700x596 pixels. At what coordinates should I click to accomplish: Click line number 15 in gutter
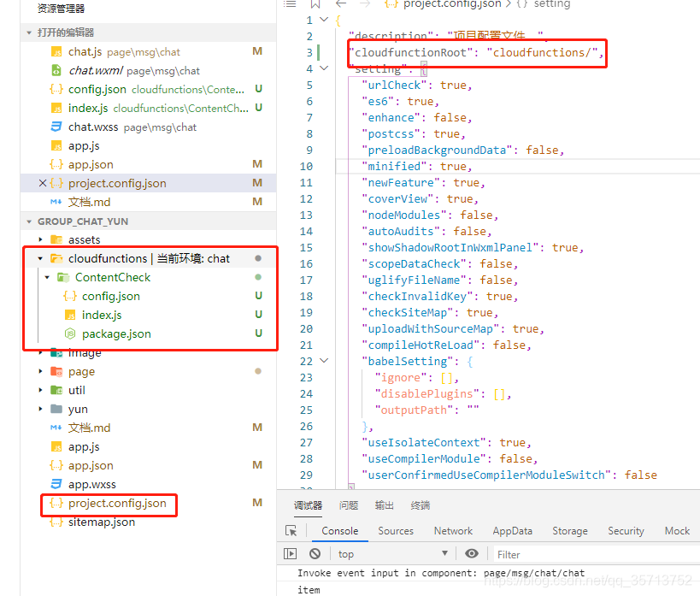306,247
